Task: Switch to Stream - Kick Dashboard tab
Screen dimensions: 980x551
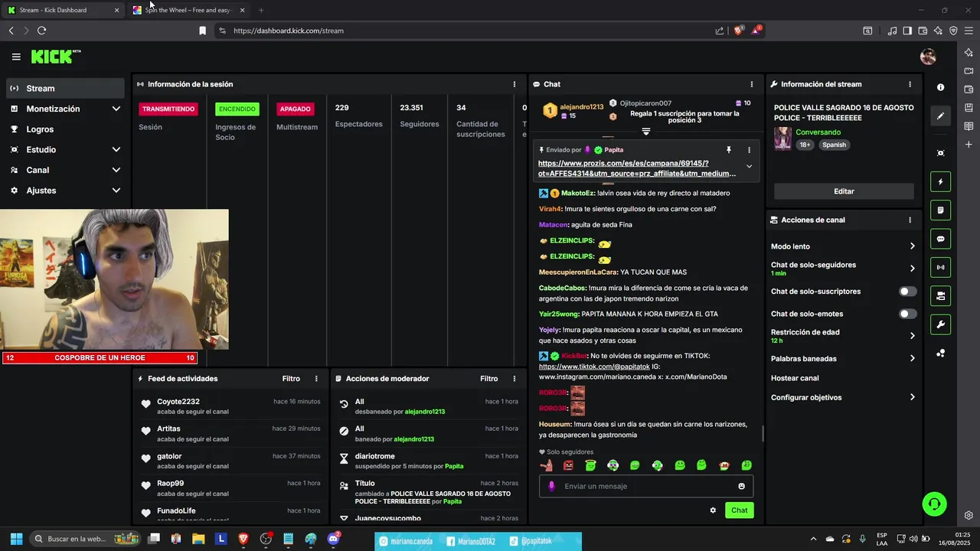Action: tap(63, 10)
